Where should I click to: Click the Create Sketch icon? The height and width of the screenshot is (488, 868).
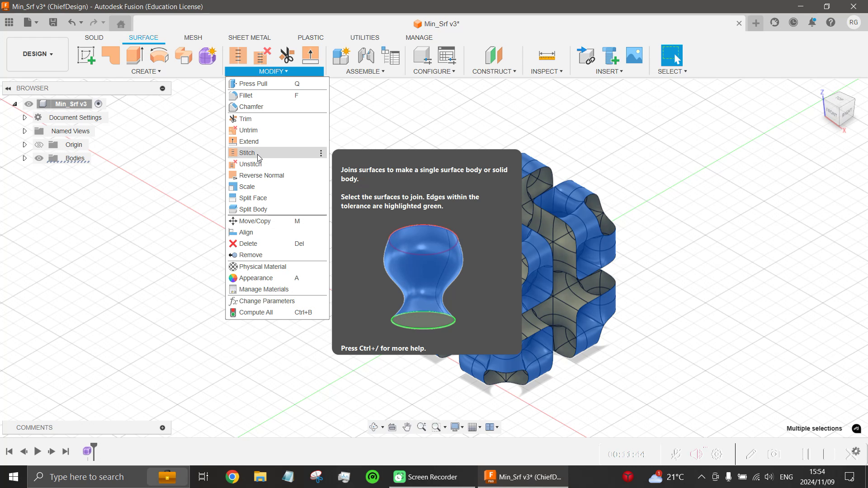point(86,55)
